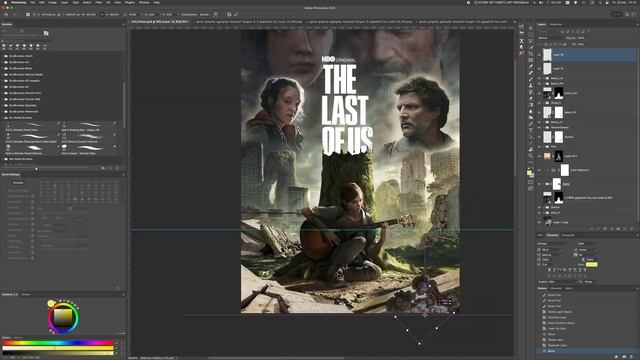Open language dropdown in Character panel
Viewport: 640px width, 360px height.
click(x=558, y=282)
